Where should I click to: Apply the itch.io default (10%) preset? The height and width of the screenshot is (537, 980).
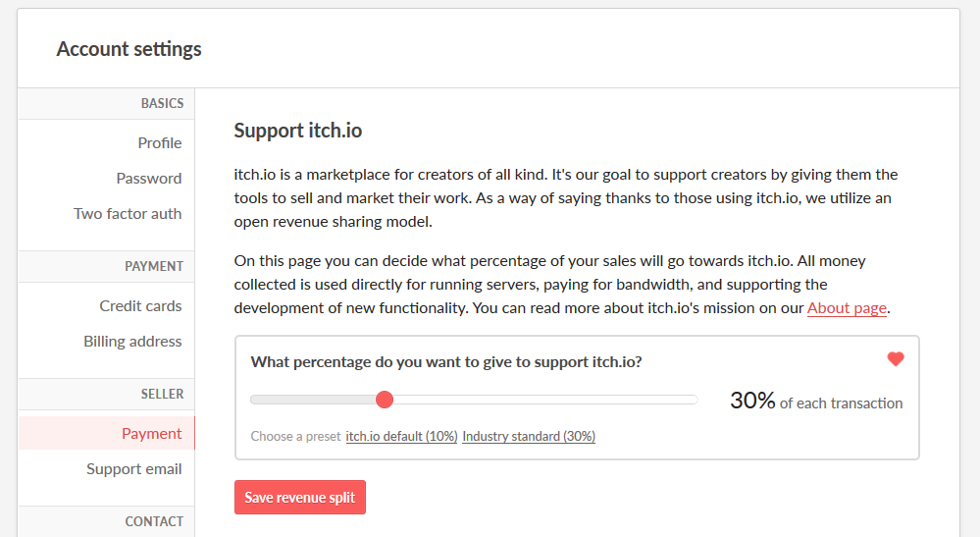coord(401,436)
